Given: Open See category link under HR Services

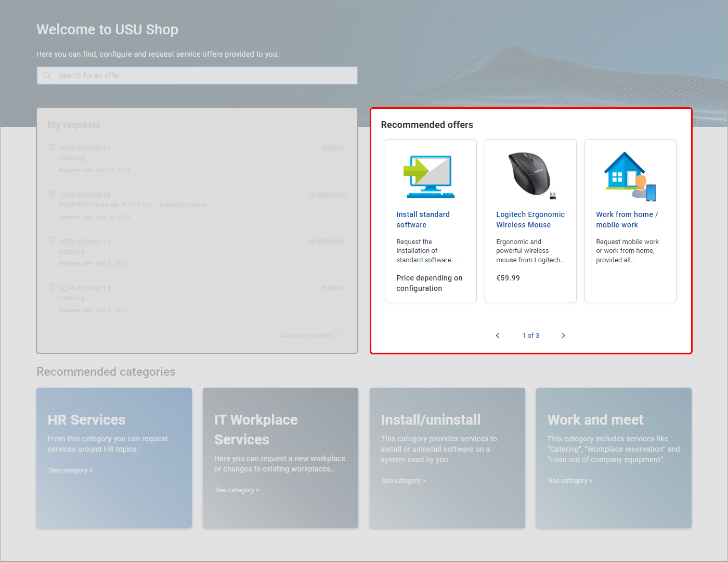Looking at the screenshot, I should click(71, 470).
